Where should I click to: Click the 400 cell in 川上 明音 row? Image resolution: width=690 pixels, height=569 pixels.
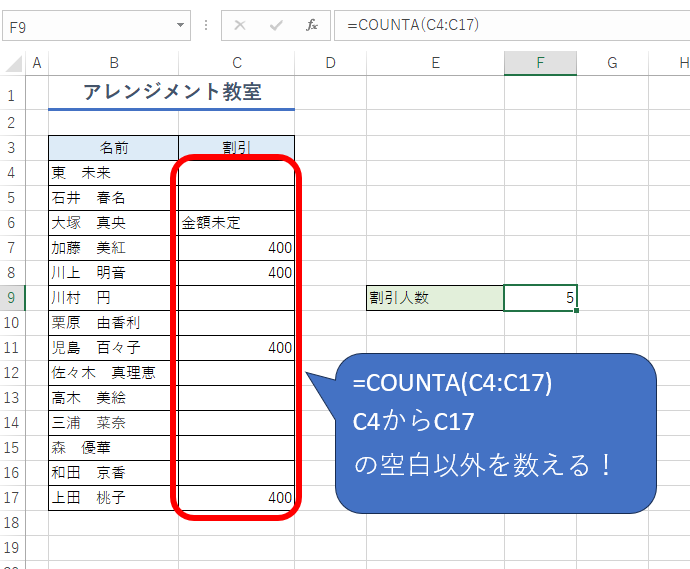[237, 273]
